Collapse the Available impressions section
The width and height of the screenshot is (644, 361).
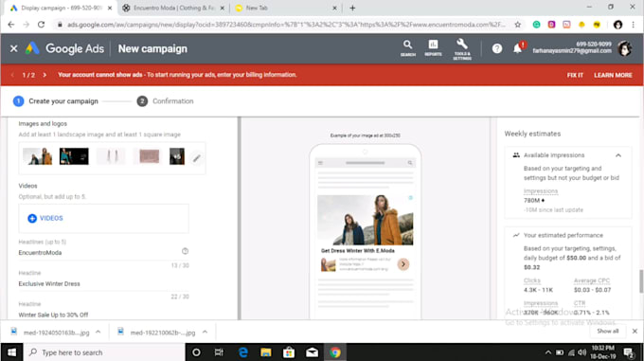pyautogui.click(x=618, y=155)
